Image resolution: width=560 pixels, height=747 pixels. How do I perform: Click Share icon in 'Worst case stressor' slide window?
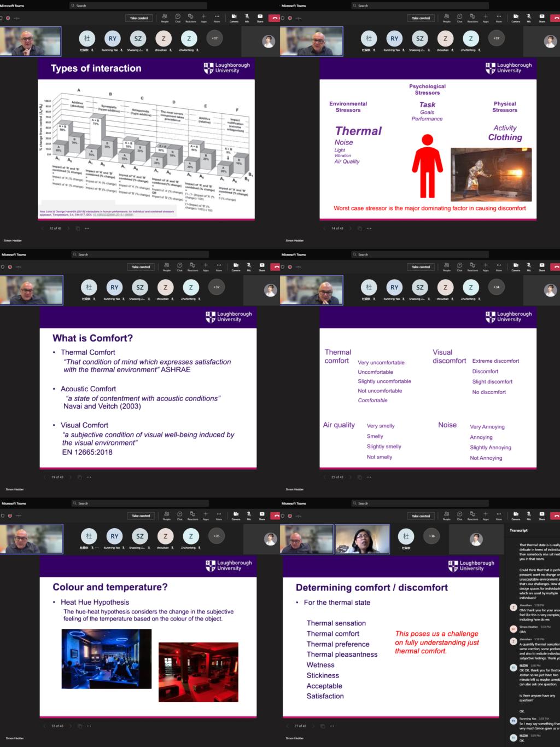click(x=542, y=18)
